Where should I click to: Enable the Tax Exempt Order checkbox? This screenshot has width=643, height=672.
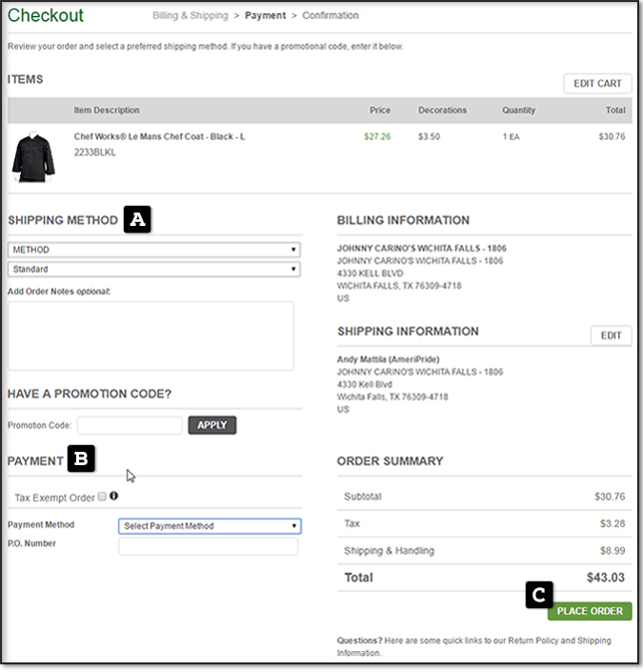pos(102,497)
